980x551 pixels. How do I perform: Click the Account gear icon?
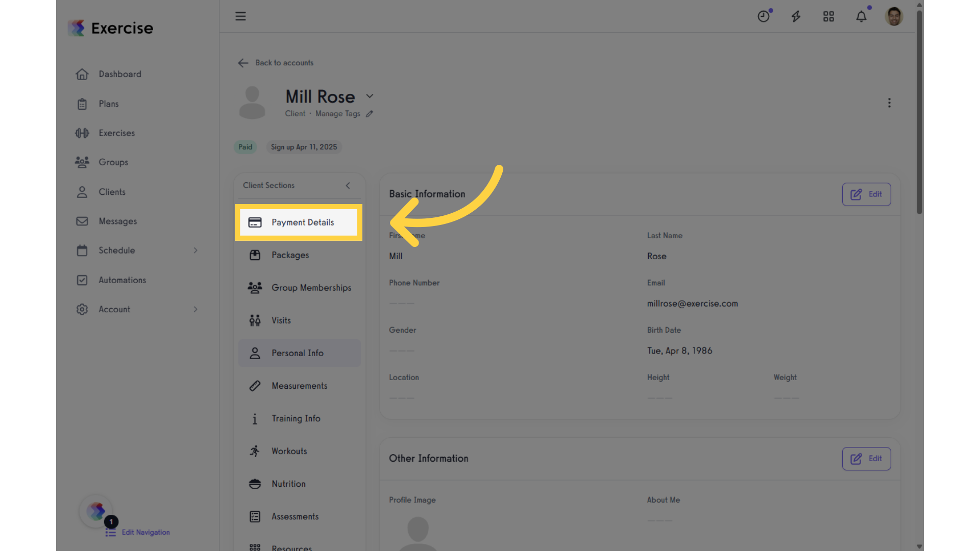pyautogui.click(x=82, y=309)
